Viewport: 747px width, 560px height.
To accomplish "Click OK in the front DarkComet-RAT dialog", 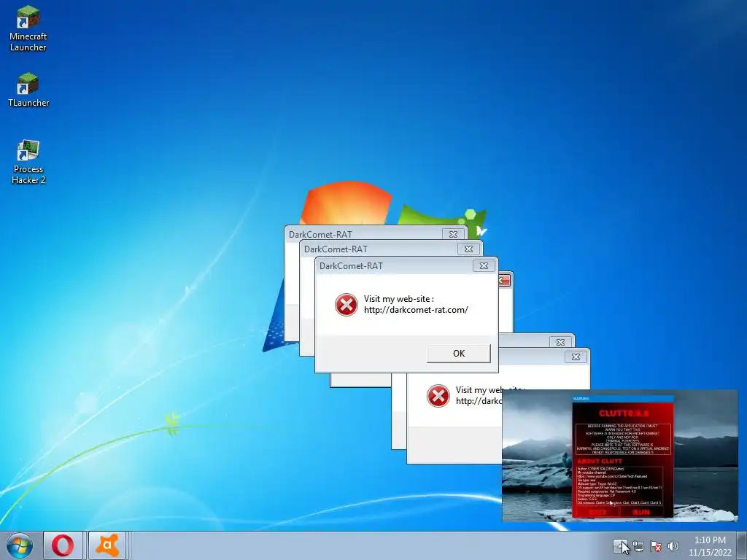I will tap(459, 354).
